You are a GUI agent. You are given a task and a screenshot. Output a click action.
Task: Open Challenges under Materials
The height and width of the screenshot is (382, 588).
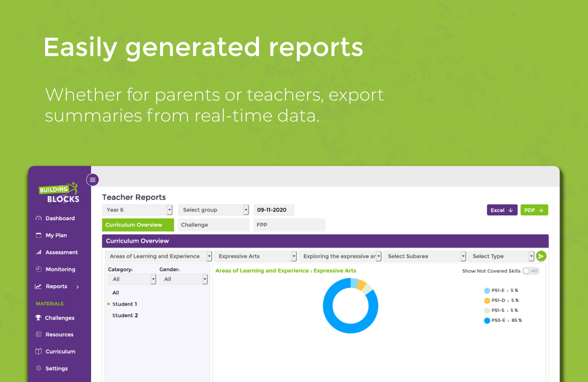[x=59, y=318]
